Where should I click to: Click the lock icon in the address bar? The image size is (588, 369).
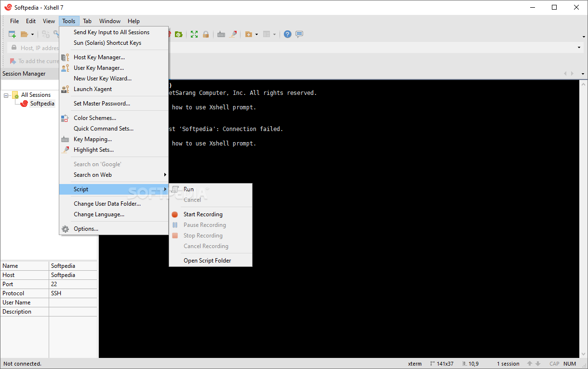(x=13, y=48)
